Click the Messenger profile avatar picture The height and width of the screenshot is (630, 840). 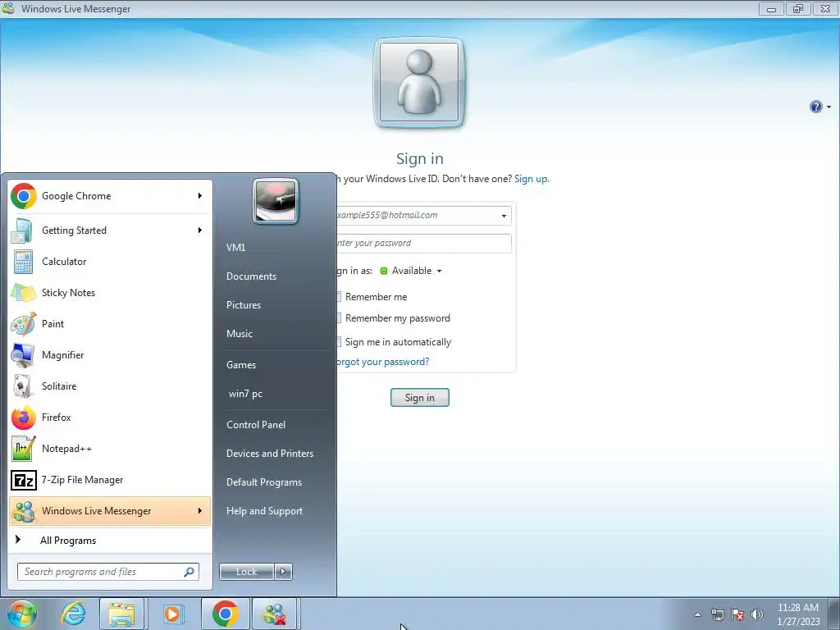coord(419,83)
